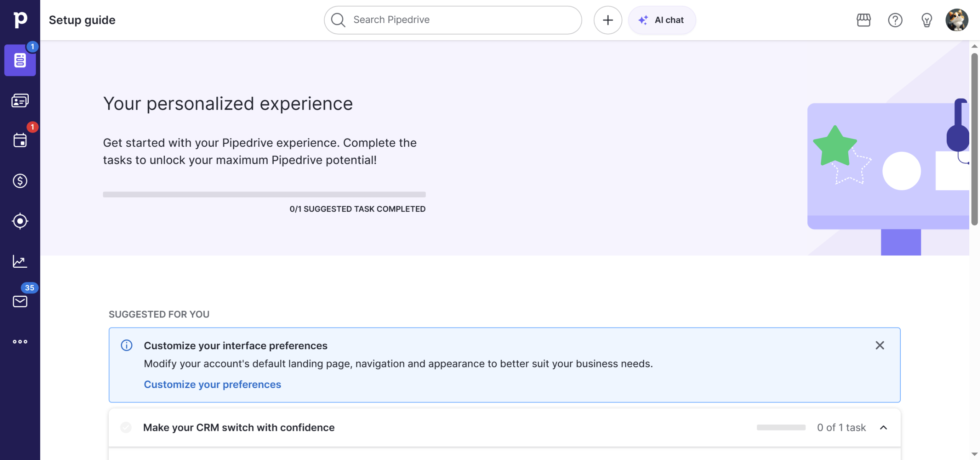Open Insights chart icon in sidebar
Screen dimensions: 980x460
tap(20, 261)
